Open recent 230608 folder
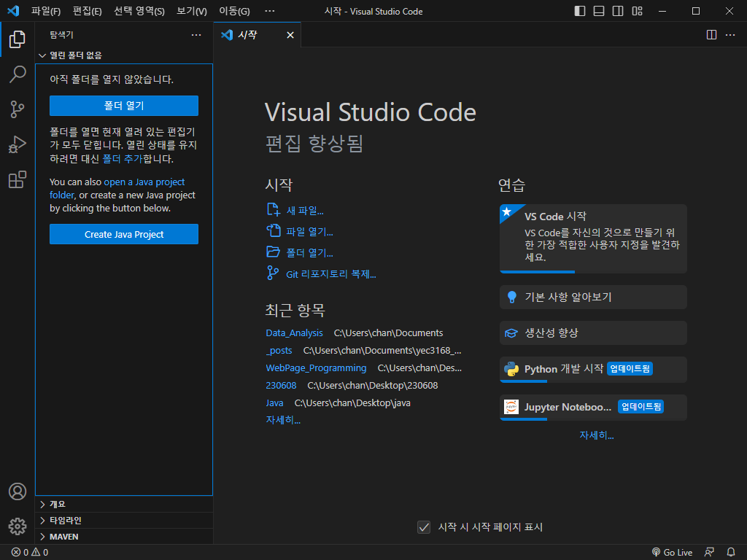The width and height of the screenshot is (747, 560). pyautogui.click(x=281, y=385)
